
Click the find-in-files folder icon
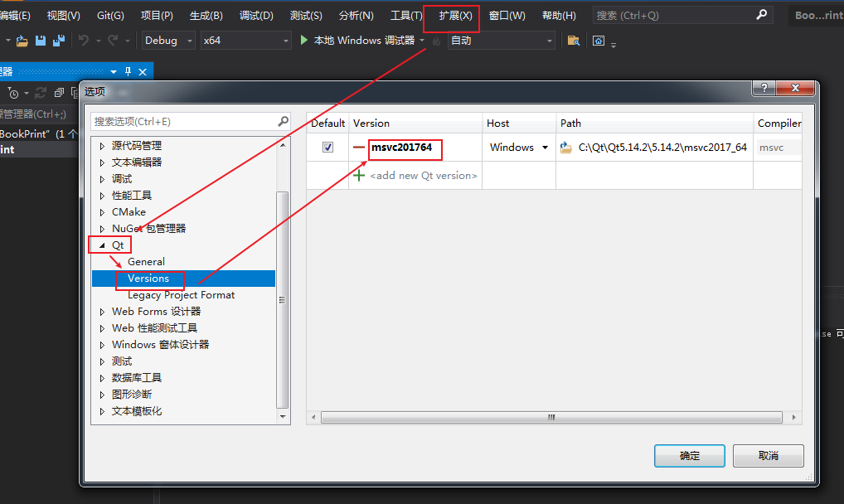(x=574, y=41)
